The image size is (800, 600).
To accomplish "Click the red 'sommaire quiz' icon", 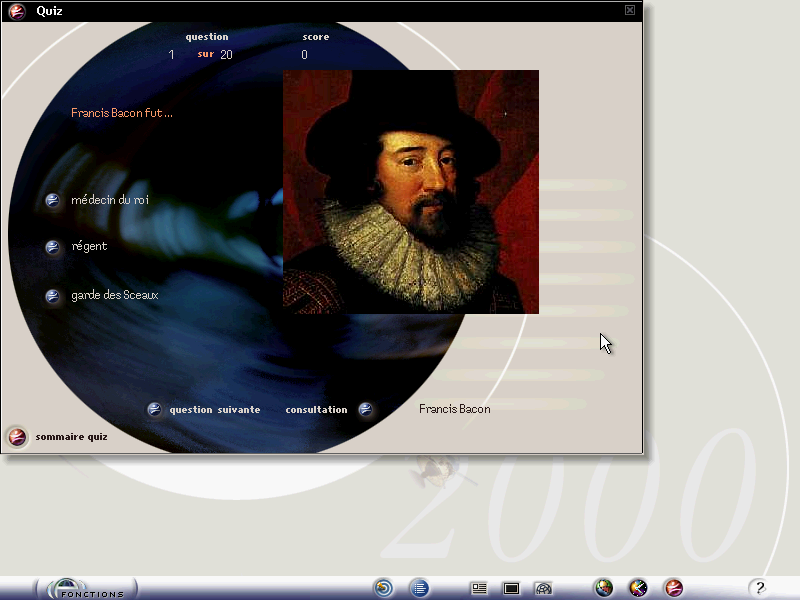I will pyautogui.click(x=17, y=437).
